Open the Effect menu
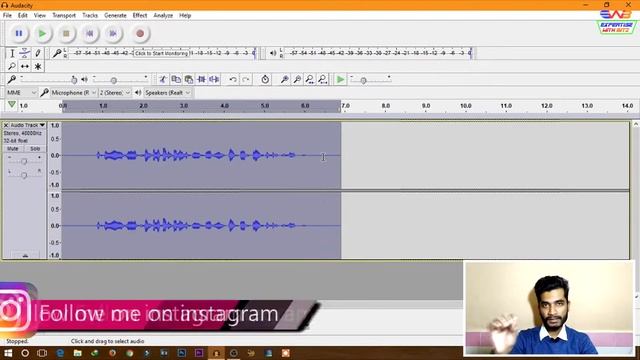 click(140, 16)
